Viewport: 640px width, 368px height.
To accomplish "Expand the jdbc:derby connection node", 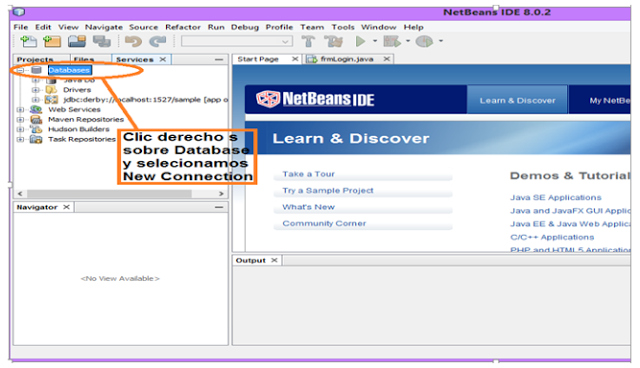I will (35, 100).
